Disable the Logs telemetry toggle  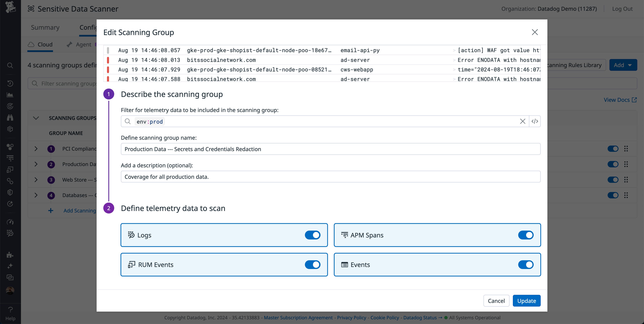click(312, 235)
